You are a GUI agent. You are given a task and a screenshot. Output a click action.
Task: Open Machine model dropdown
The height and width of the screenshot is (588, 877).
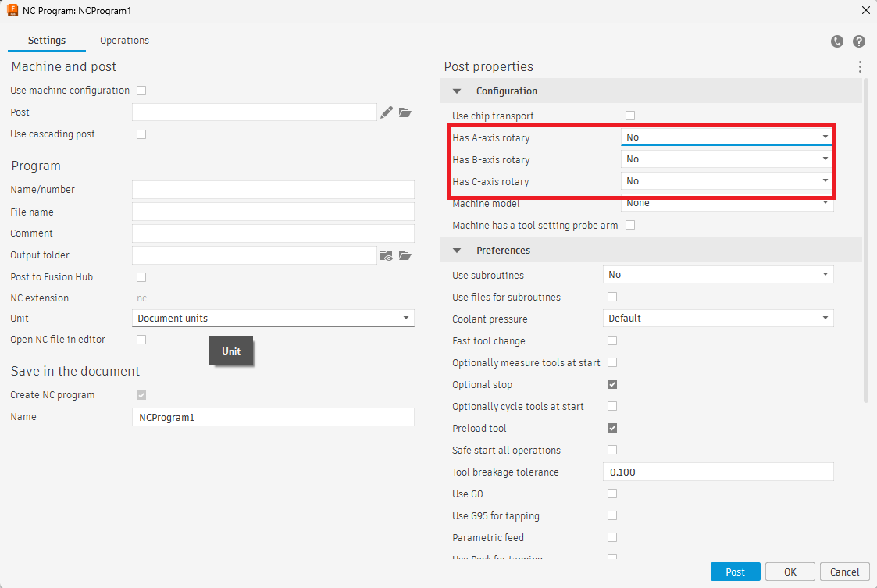point(726,204)
